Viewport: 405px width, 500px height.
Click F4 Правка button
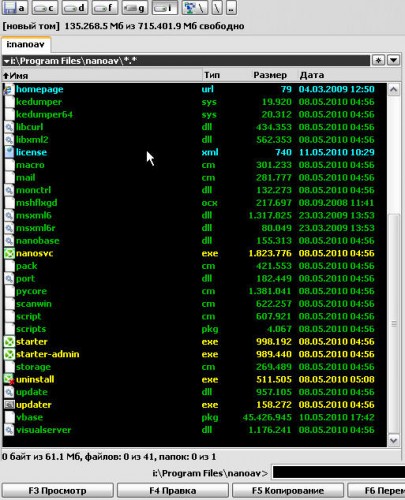[x=173, y=491]
